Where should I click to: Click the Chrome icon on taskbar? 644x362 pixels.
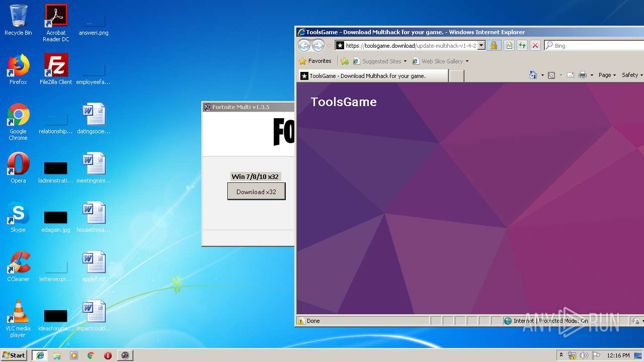pos(91,355)
